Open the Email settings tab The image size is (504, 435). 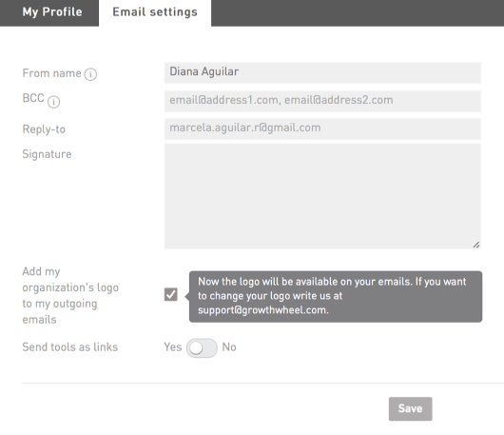pos(155,13)
